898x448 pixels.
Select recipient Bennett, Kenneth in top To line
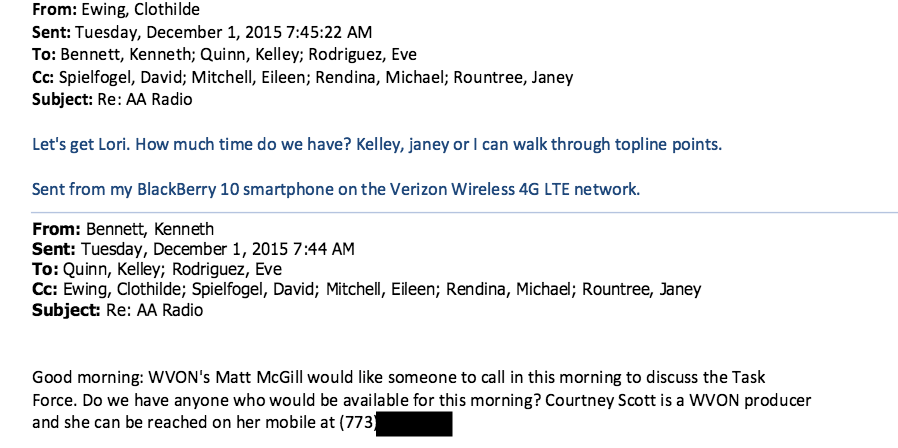(x=125, y=54)
